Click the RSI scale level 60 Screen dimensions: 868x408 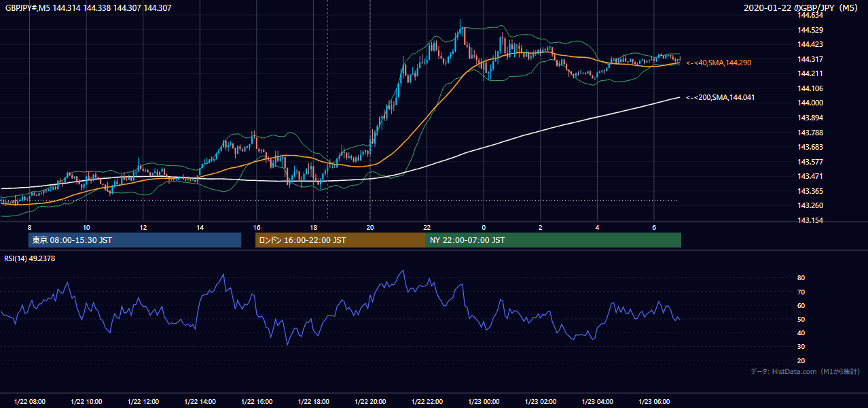[801, 305]
